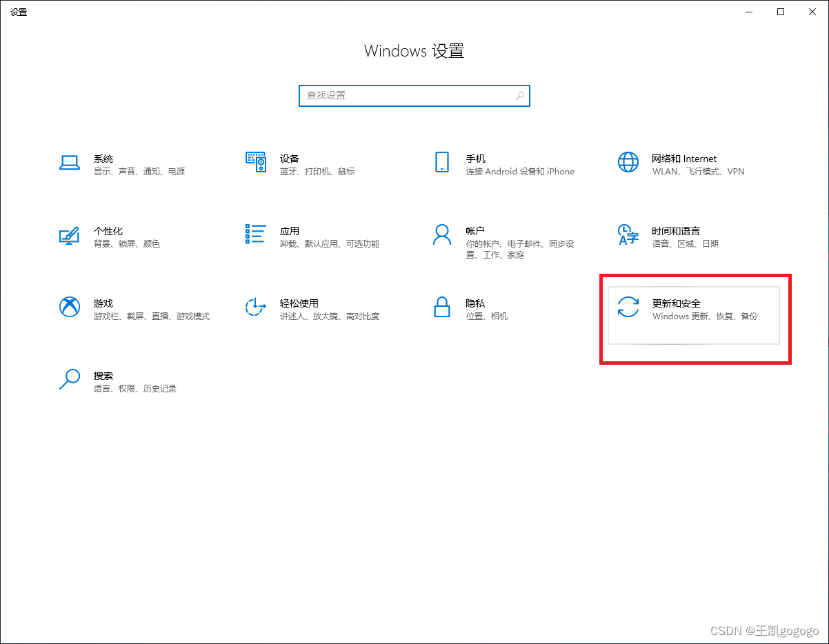The height and width of the screenshot is (644, 829).
Task: Click the magnifier icon in the search box
Action: (x=521, y=96)
